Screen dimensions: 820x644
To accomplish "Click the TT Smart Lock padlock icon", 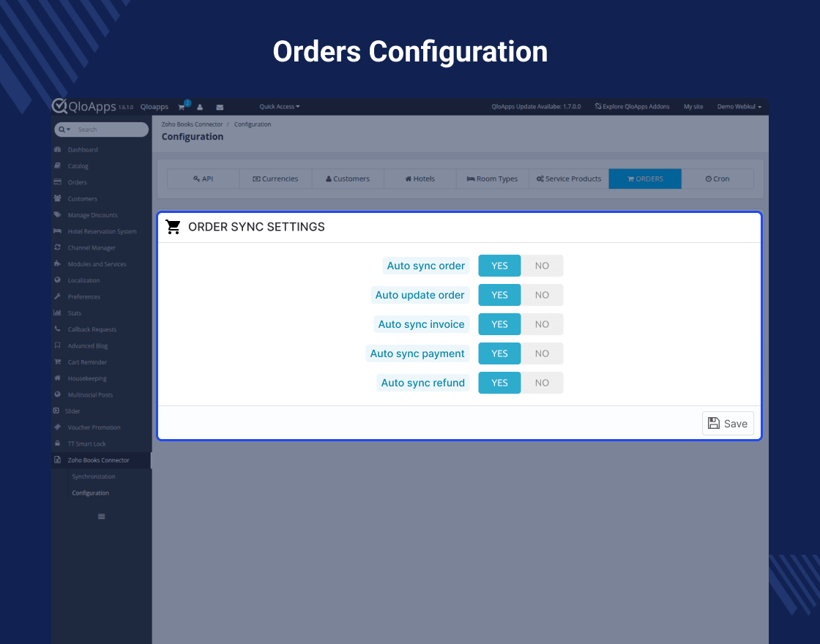I will 58,443.
